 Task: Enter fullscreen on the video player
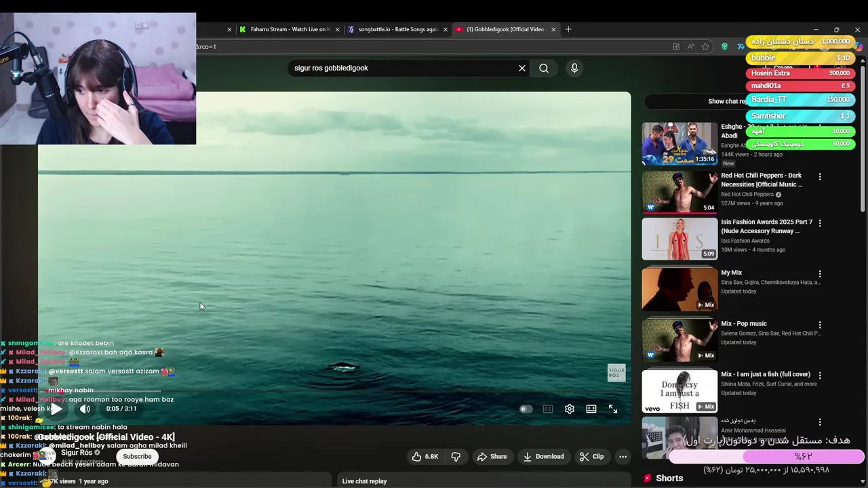(613, 409)
